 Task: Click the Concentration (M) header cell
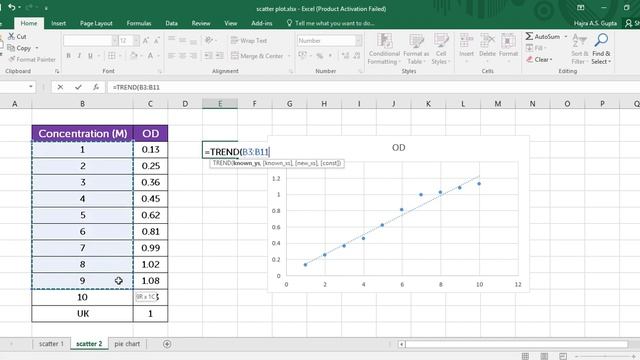tap(82, 133)
